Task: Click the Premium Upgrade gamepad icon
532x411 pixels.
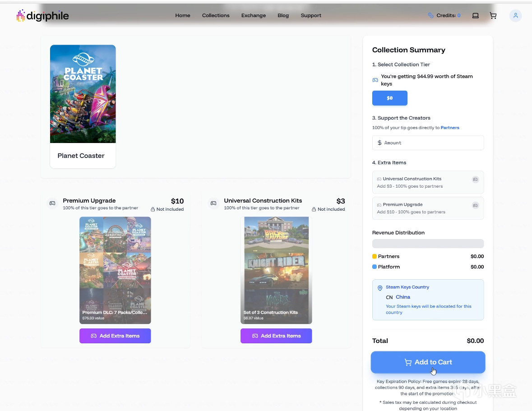Action: point(52,203)
